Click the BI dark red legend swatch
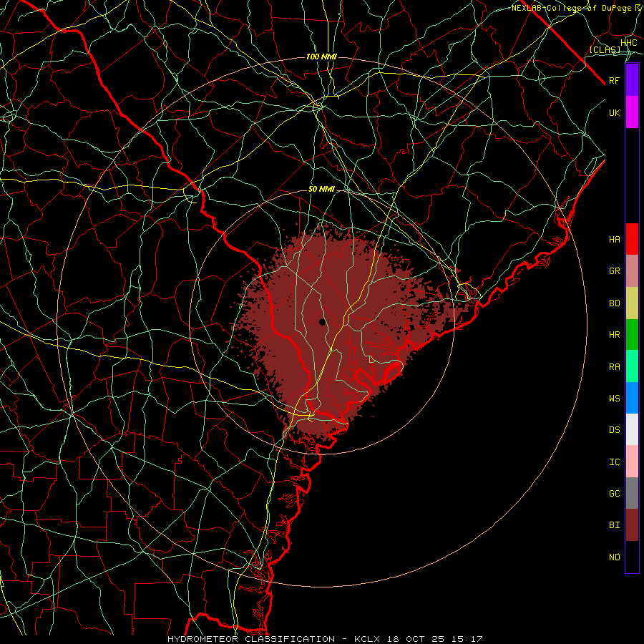 (632, 525)
